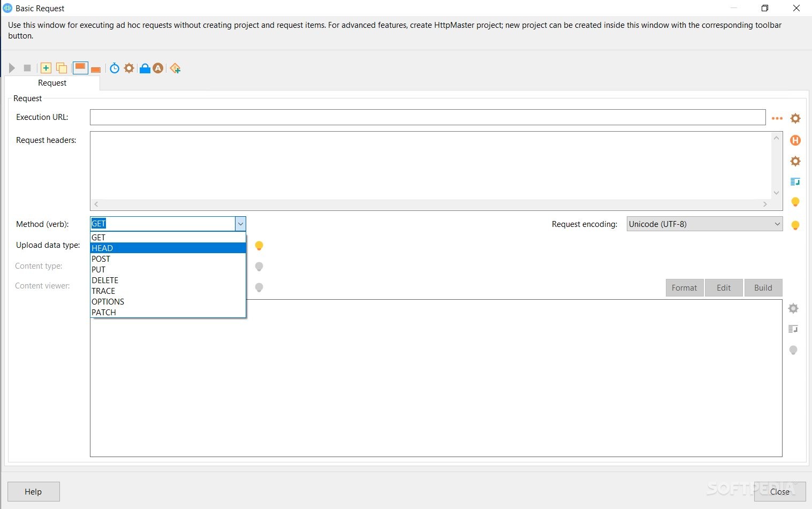Screen dimensions: 812x509
Task: Select the top panel layout icon
Action: click(80, 67)
